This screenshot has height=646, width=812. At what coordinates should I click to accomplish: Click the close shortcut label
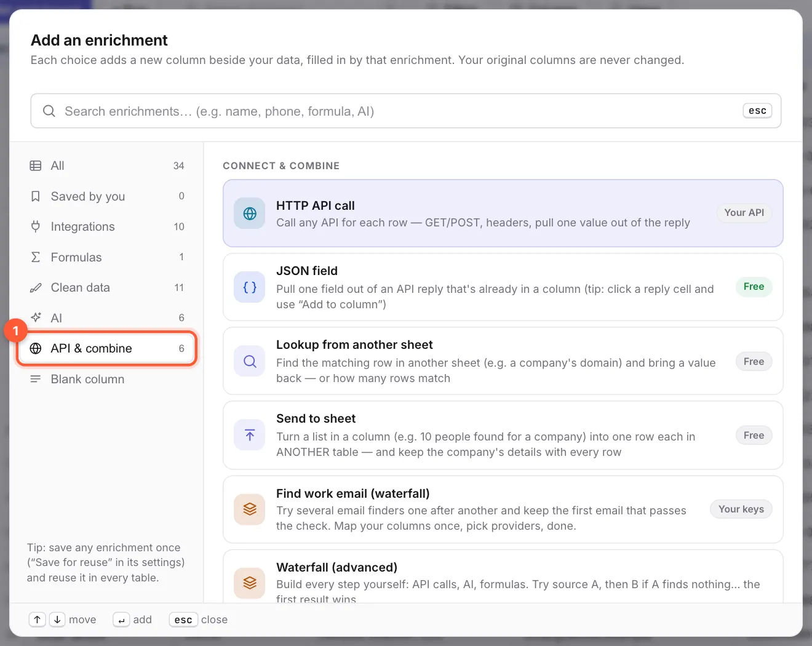click(214, 620)
